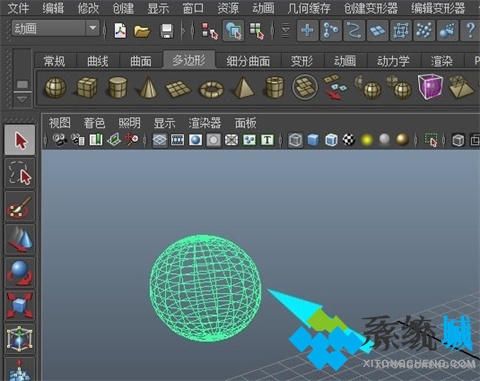Open the 创建 menu in the menu bar

(123, 8)
